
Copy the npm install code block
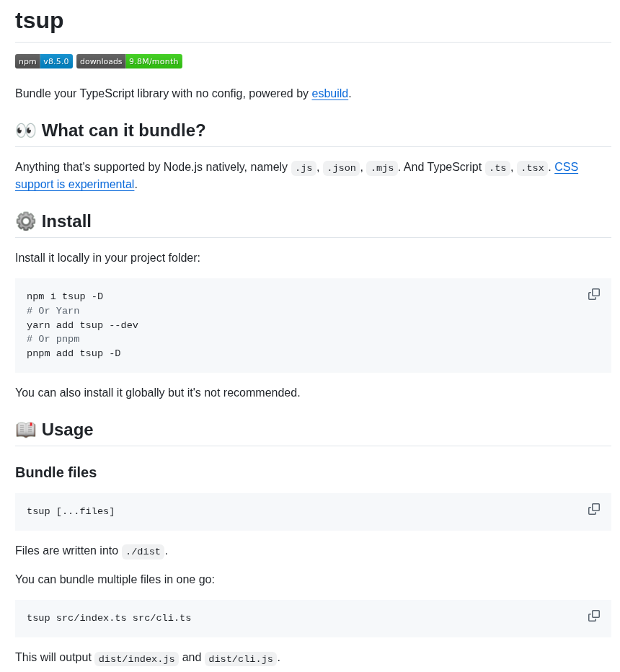pyautogui.click(x=593, y=294)
